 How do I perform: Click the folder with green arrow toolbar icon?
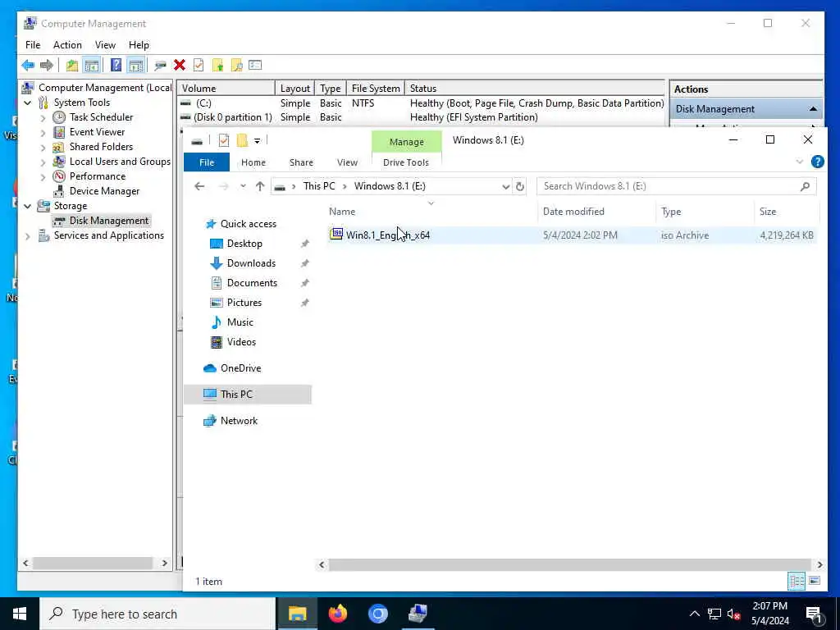coord(217,66)
